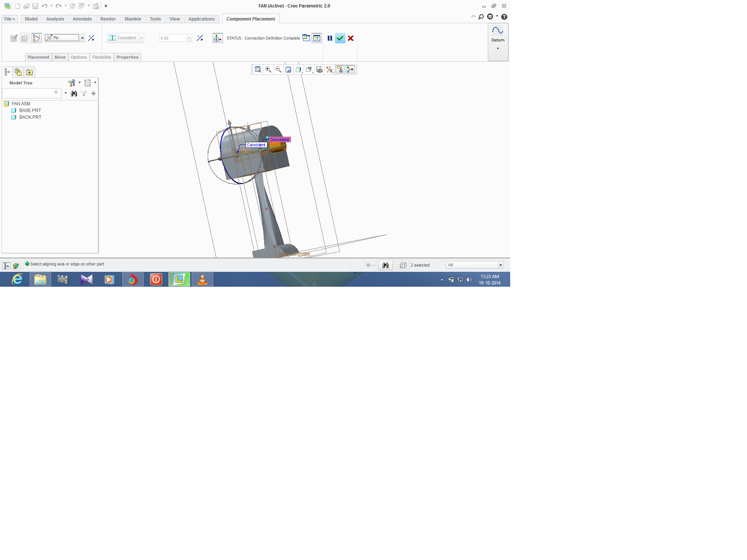Image resolution: width=747 pixels, height=560 pixels.
Task: Expand the selection filter All dropdown
Action: coord(500,265)
